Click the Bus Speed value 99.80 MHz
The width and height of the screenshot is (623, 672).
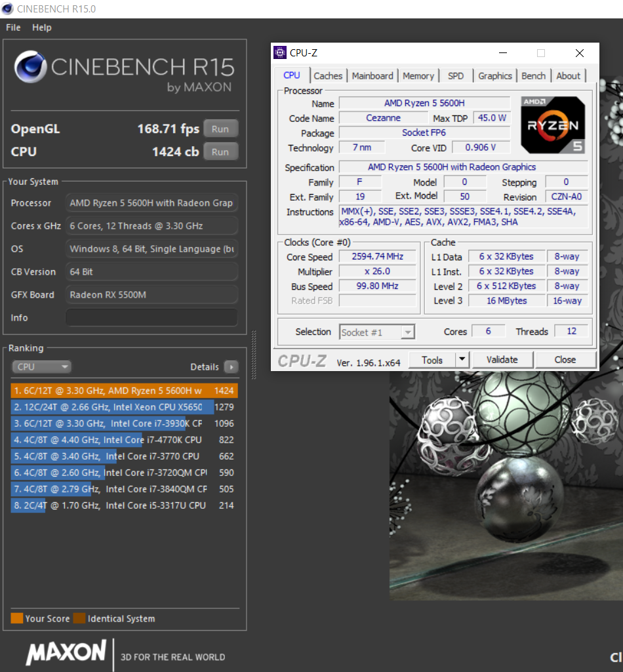coord(377,286)
